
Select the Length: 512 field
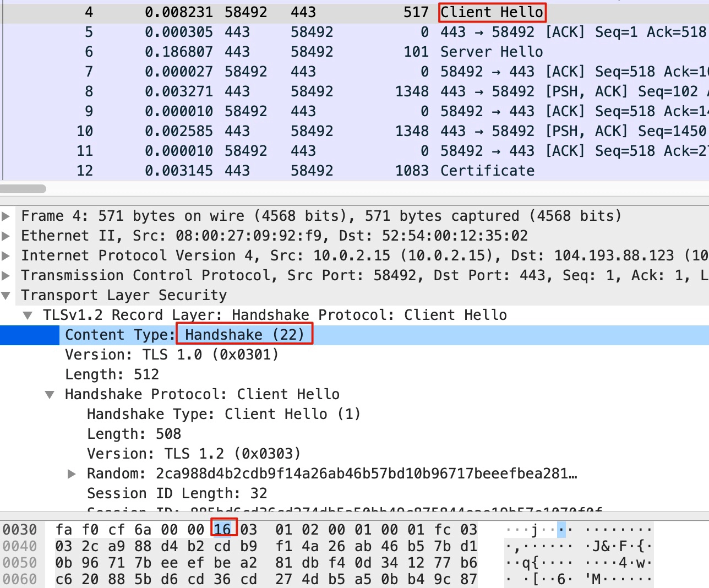pos(112,375)
